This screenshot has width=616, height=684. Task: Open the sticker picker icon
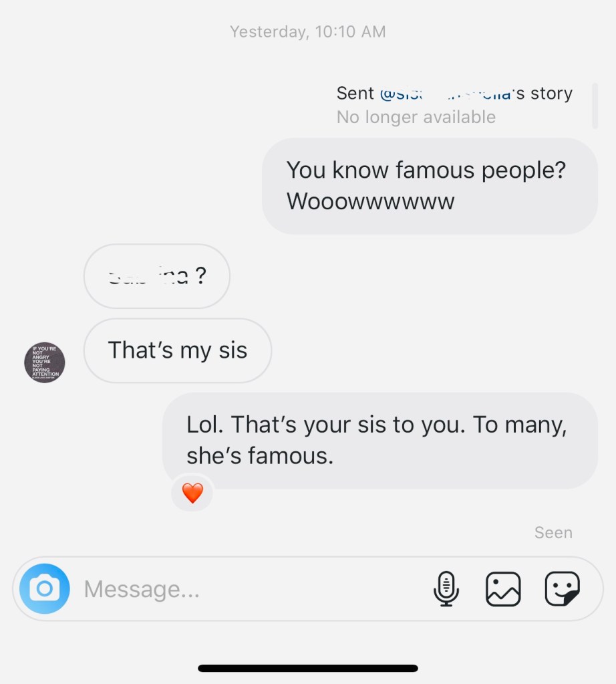click(x=562, y=589)
